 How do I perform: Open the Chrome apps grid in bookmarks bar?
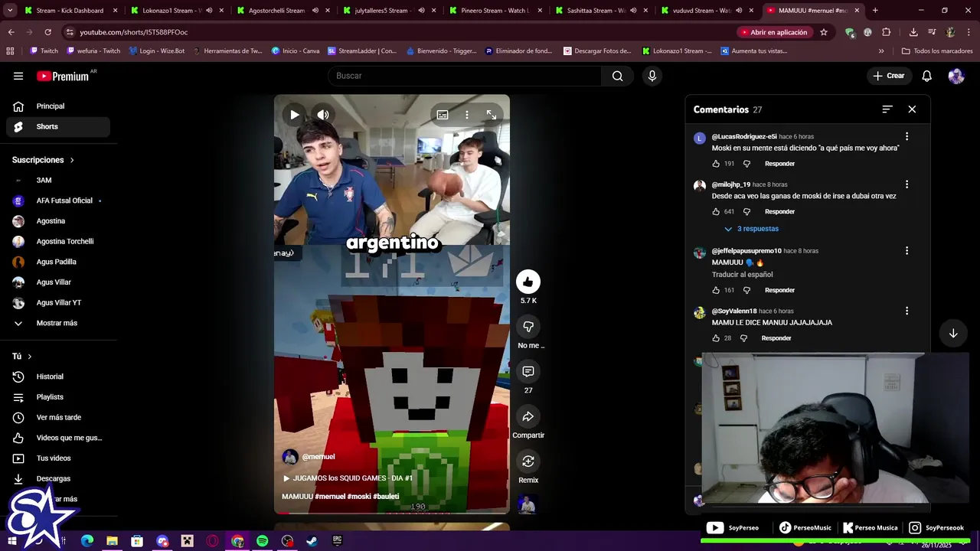click(10, 51)
